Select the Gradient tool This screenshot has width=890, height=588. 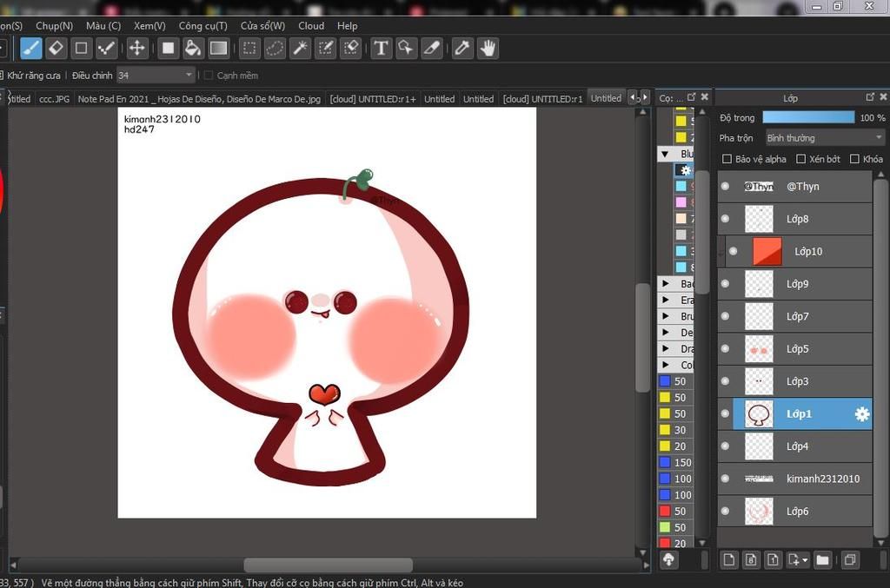(x=218, y=49)
